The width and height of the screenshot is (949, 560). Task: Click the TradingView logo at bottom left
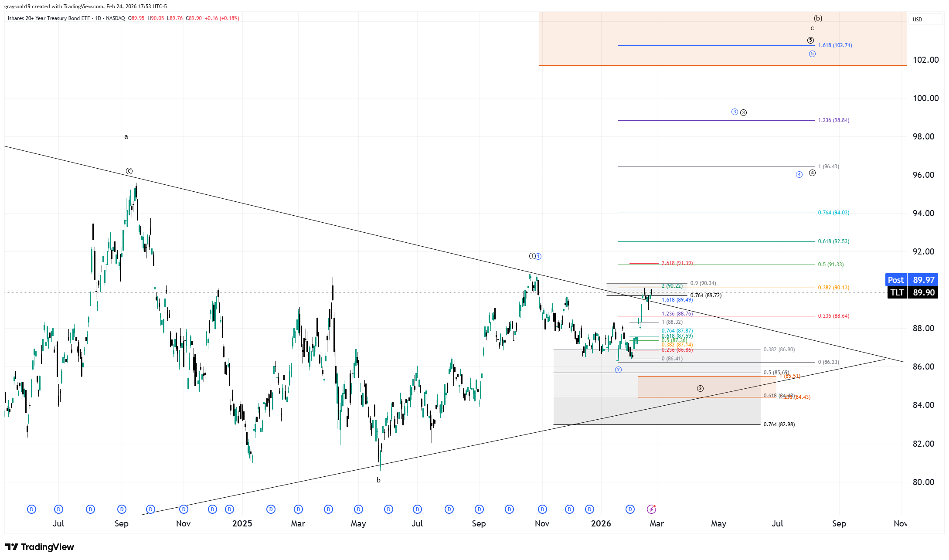[40, 547]
